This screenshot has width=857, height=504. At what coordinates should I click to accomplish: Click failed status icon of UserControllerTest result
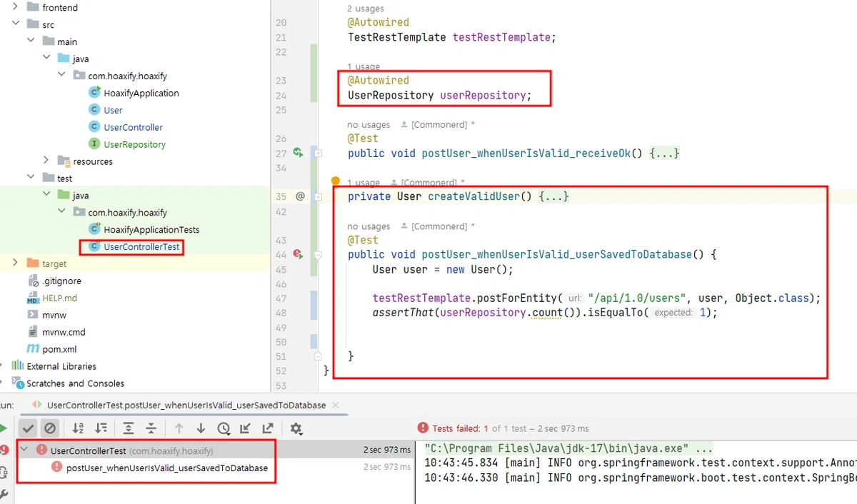click(41, 450)
